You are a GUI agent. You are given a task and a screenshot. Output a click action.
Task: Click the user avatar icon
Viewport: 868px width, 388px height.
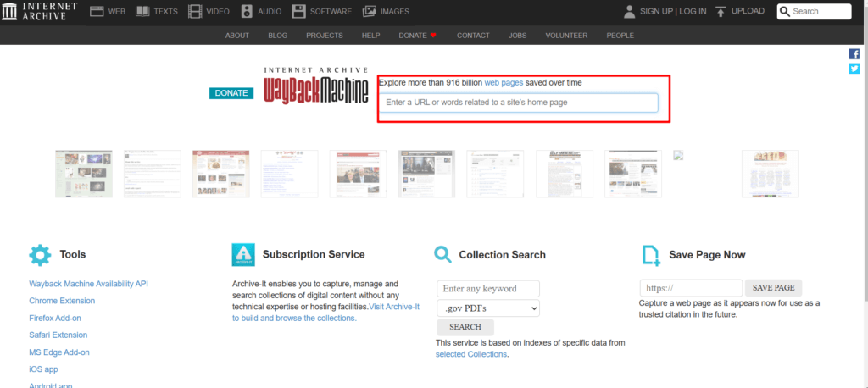coord(630,11)
